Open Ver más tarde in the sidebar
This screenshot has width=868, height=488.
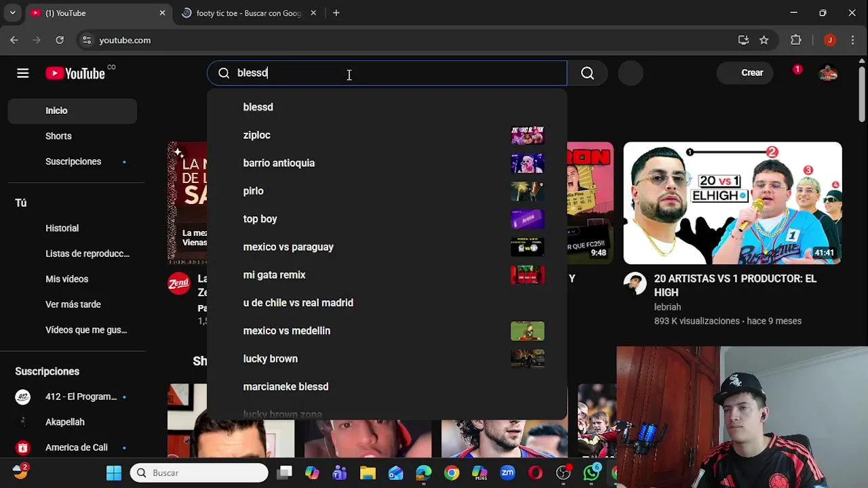coord(73,304)
